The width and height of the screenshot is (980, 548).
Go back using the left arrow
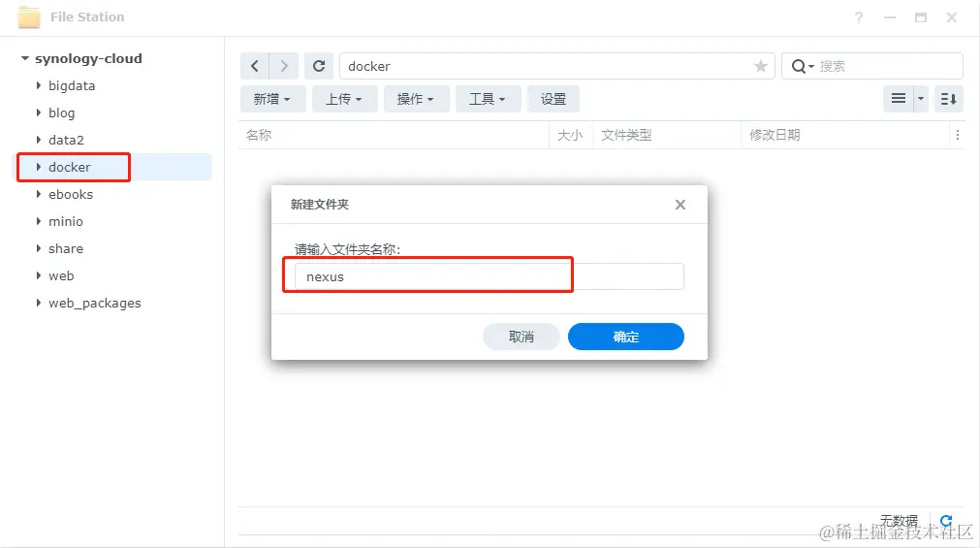tap(254, 66)
